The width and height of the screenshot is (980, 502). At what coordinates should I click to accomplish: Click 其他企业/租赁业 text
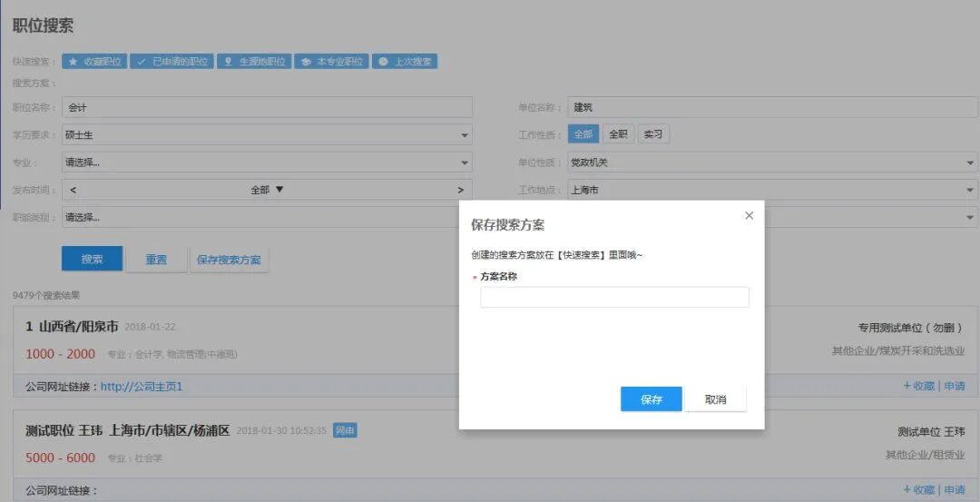[x=925, y=455]
